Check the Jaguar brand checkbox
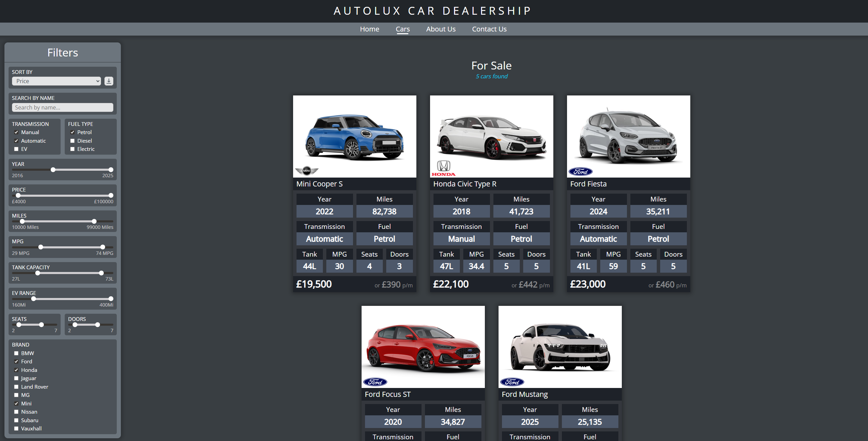The height and width of the screenshot is (441, 868). (16, 378)
